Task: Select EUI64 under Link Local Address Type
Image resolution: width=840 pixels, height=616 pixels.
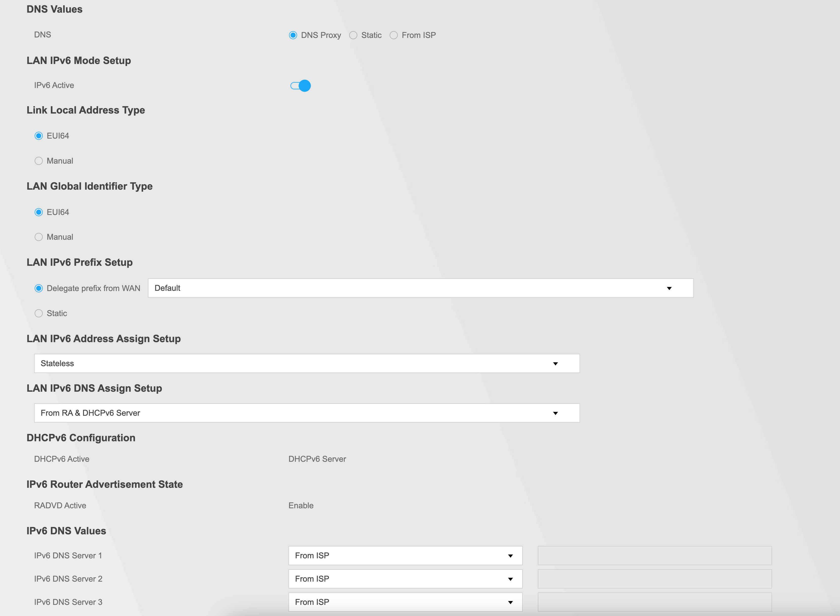Action: click(39, 136)
